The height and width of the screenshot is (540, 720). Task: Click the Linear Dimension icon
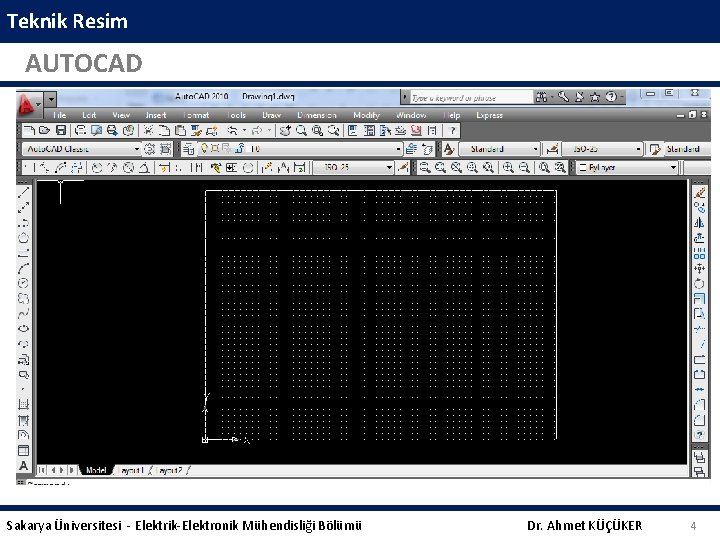coord(29,168)
